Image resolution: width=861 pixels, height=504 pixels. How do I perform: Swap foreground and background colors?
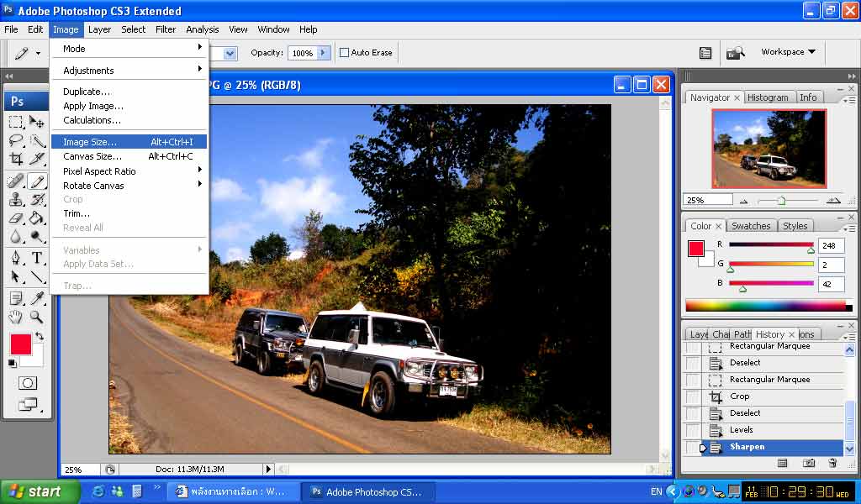(39, 336)
